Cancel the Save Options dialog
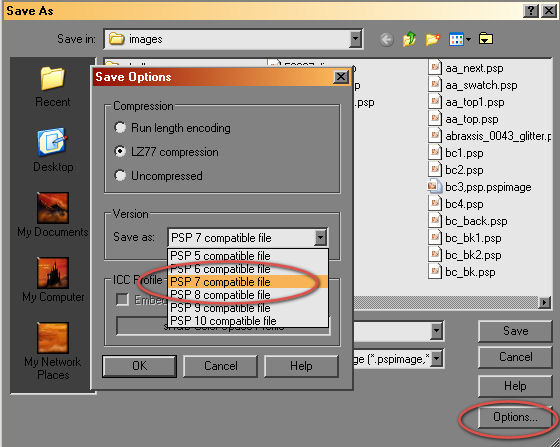Screen dimensions: 560x447 220,366
